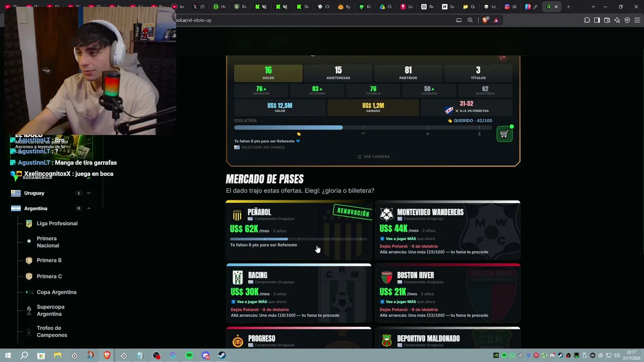Click the Montevideo Wanderers club crest
This screenshot has width=644, height=362.
click(x=386, y=215)
